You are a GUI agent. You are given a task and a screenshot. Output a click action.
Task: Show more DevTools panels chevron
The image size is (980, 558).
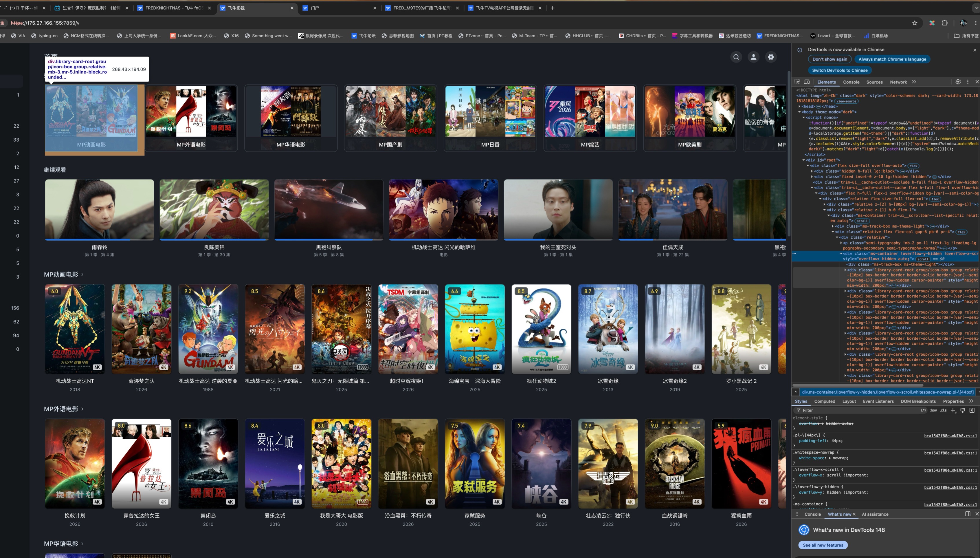pyautogui.click(x=914, y=82)
